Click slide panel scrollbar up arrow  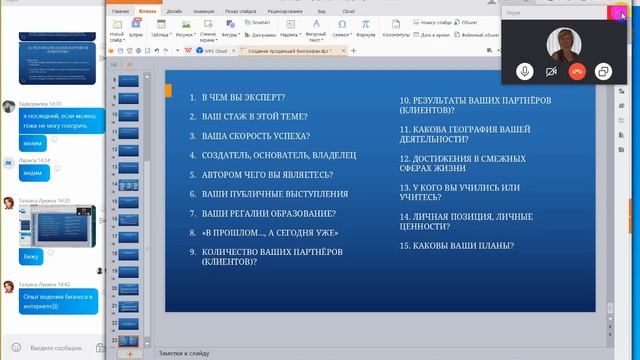[147, 76]
